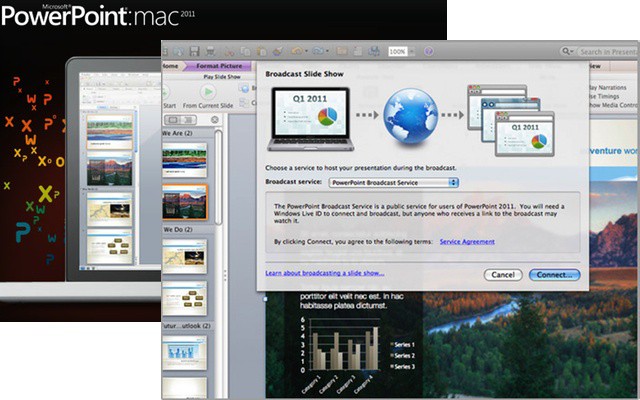Click Connect in Broadcast Slide Show dialog
The image size is (640, 400).
pos(554,275)
